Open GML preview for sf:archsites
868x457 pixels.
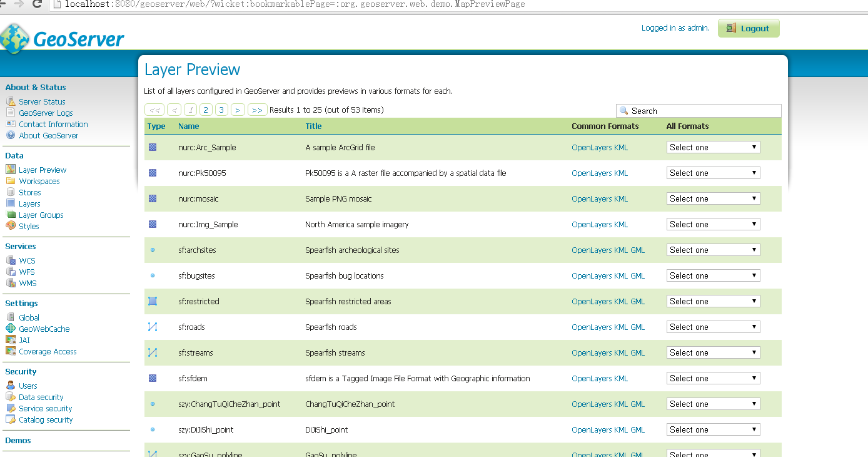637,250
